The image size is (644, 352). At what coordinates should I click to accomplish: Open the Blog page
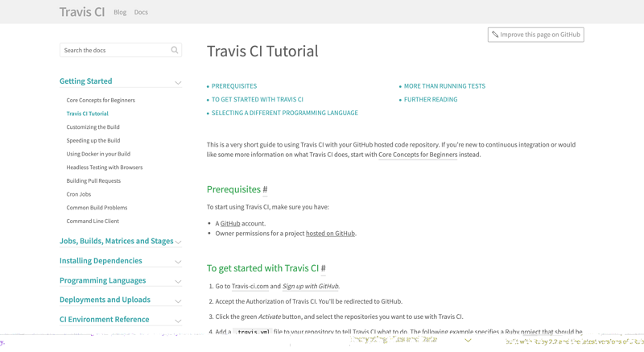[x=120, y=12]
